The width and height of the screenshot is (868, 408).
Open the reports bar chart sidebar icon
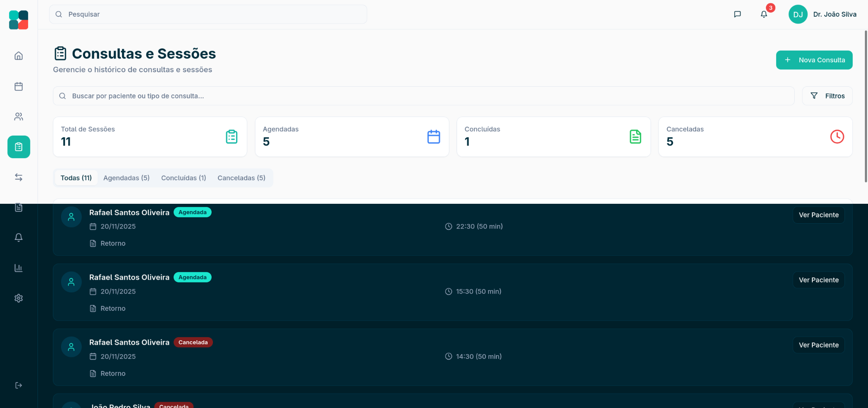tap(19, 268)
